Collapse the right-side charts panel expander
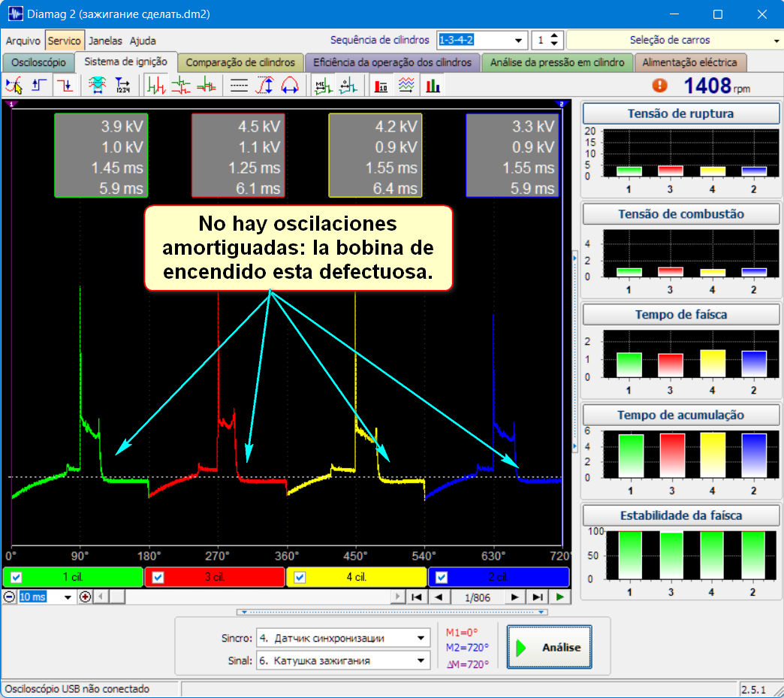784x698 pixels. coord(575,352)
